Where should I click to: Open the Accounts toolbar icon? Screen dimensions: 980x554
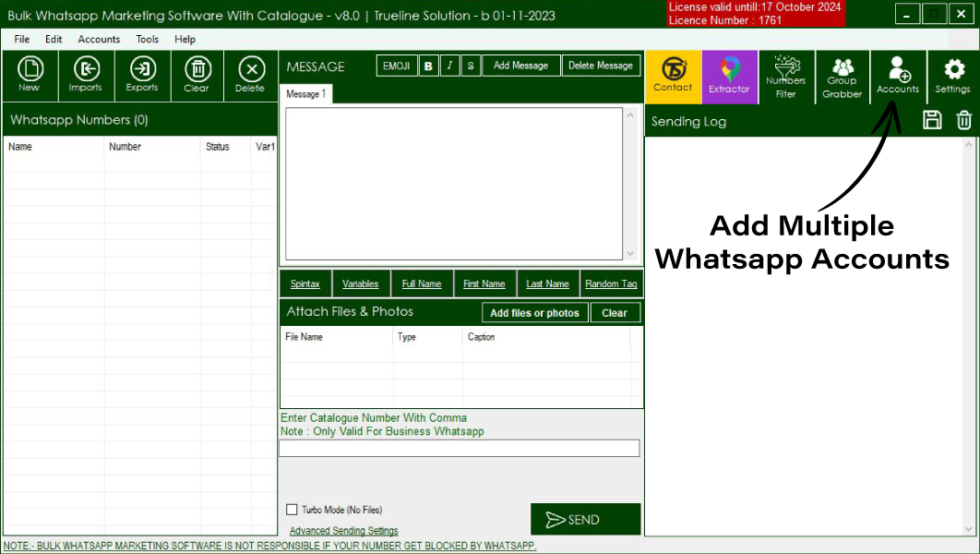898,77
